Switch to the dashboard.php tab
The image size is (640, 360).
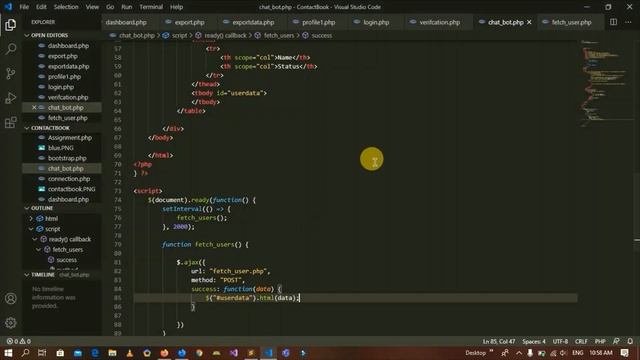pos(126,22)
